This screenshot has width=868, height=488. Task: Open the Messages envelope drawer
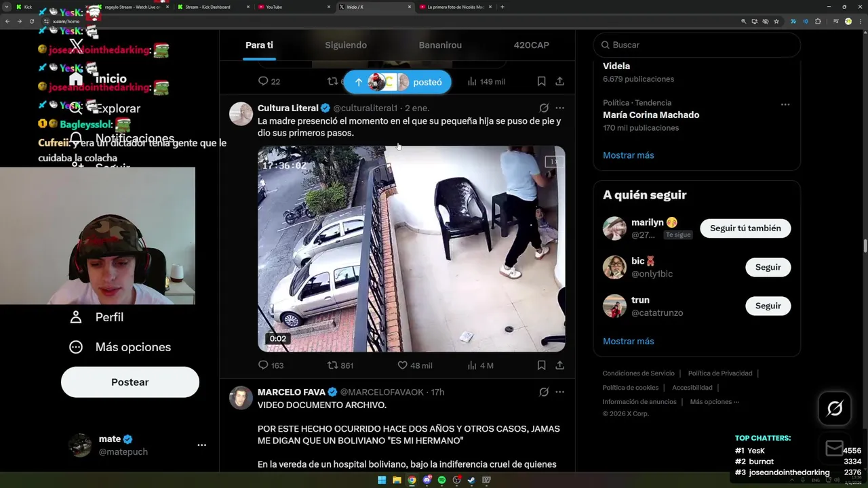click(x=835, y=448)
